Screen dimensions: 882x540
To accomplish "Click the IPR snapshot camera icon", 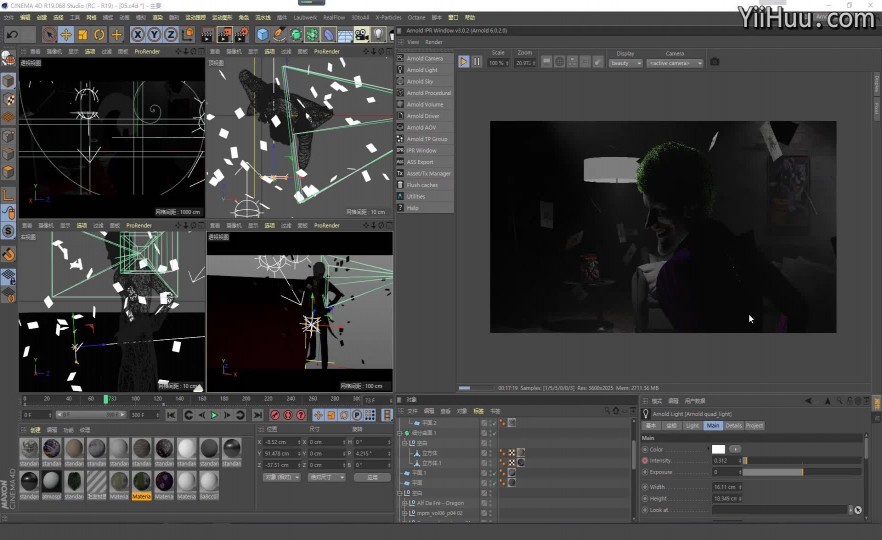I will [x=714, y=62].
